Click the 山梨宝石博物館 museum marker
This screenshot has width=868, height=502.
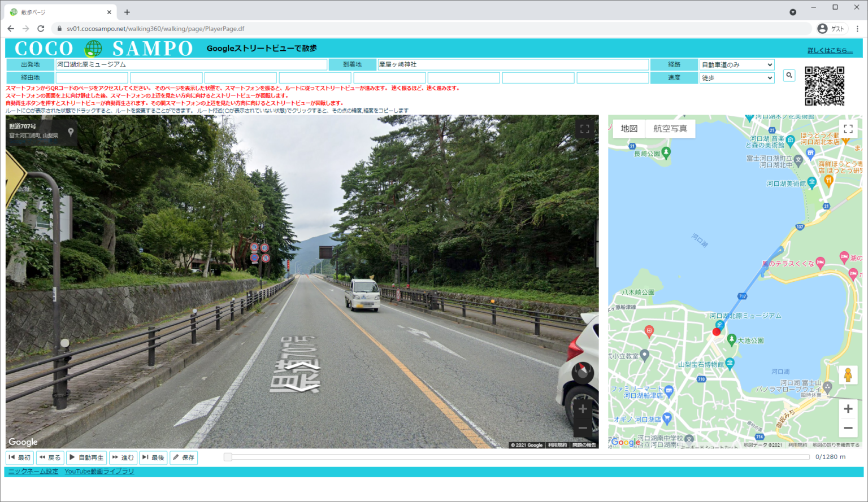tap(730, 363)
